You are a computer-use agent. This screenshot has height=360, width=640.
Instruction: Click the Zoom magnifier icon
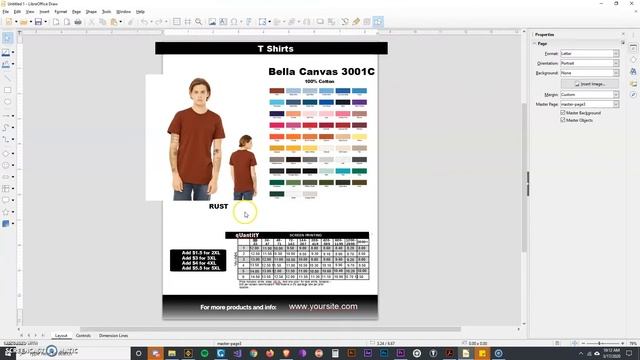(198, 22)
